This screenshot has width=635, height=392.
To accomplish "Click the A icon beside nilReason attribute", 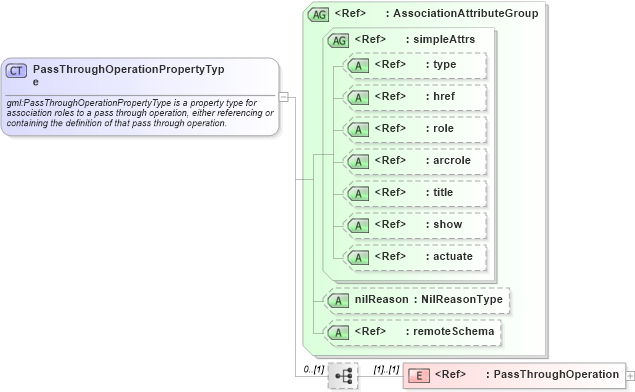I will 339,301.
